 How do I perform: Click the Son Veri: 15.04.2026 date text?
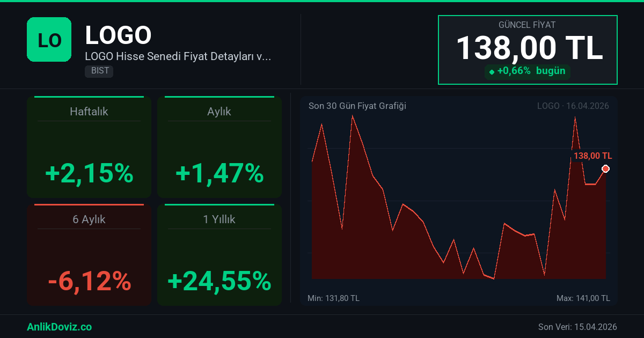point(577,327)
